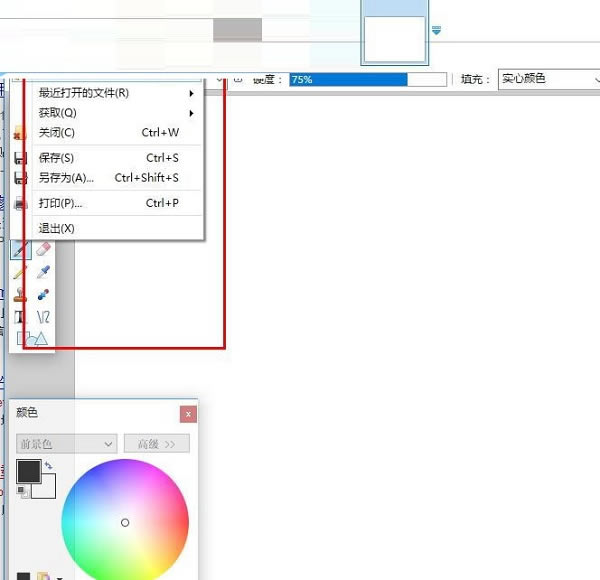Open the image list dropdown arrow

coord(436,31)
